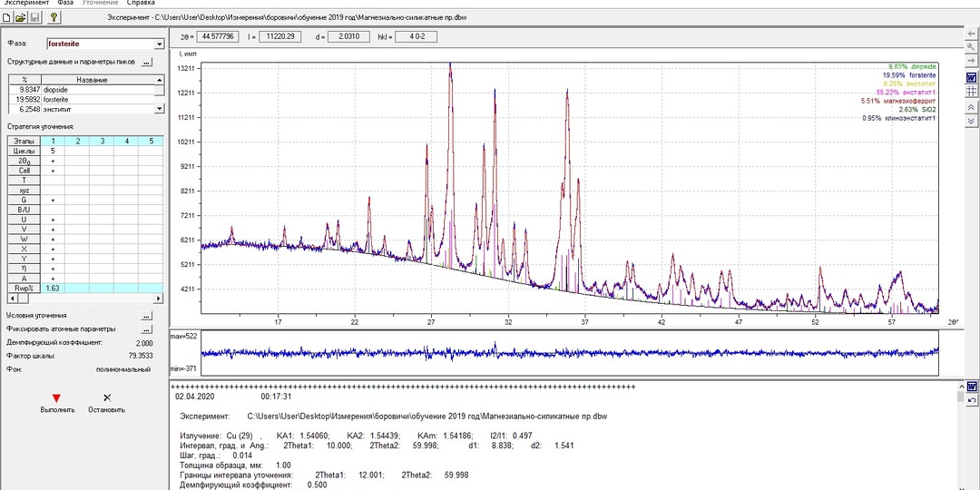Click the intensity field showing 11220.29

[280, 37]
